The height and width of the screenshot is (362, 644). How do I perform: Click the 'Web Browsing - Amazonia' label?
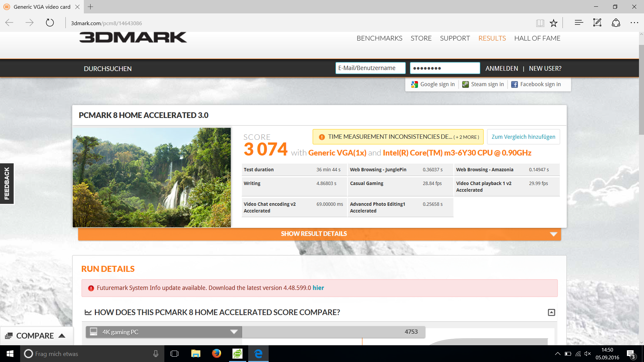485,170
